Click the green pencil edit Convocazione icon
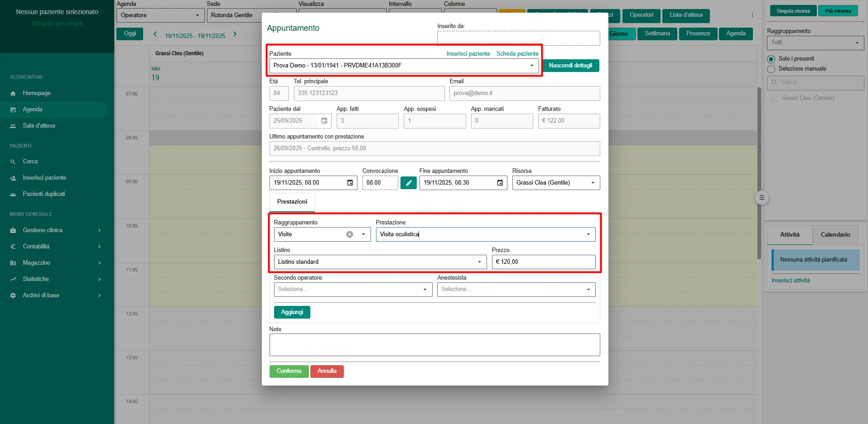This screenshot has height=424, width=868. pos(408,183)
